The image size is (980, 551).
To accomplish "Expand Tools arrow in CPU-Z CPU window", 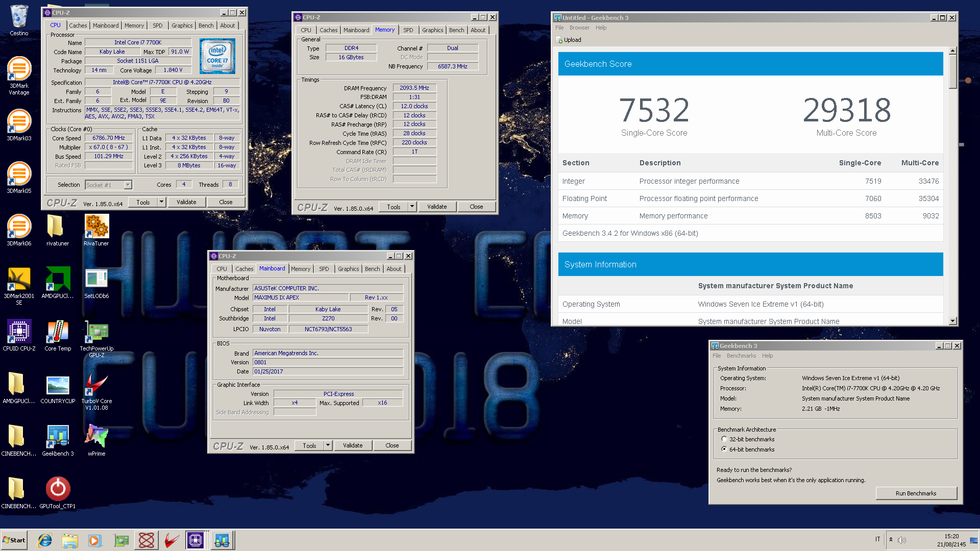I will [162, 202].
